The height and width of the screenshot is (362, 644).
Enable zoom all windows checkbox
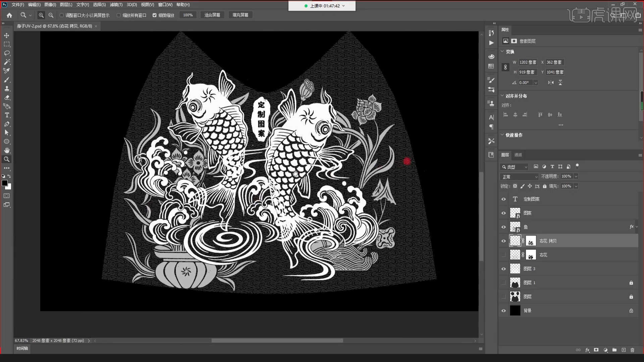(119, 15)
